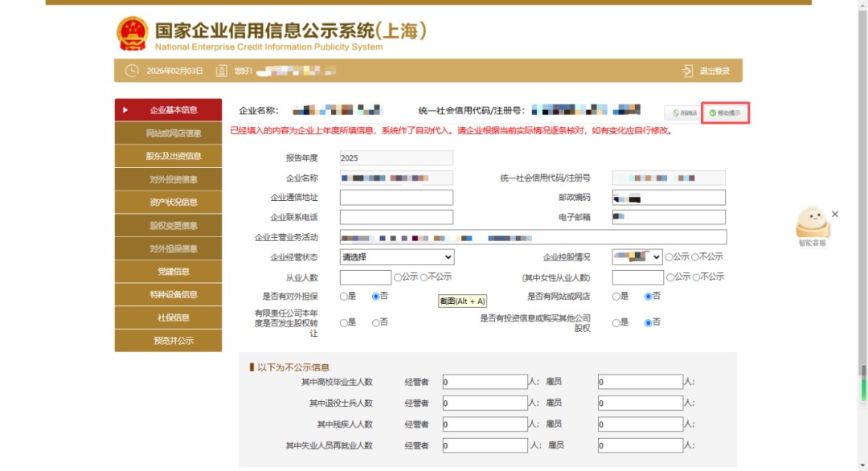
Task: Select 不公示 for 其中女性从业人数
Action: pyautogui.click(x=696, y=276)
